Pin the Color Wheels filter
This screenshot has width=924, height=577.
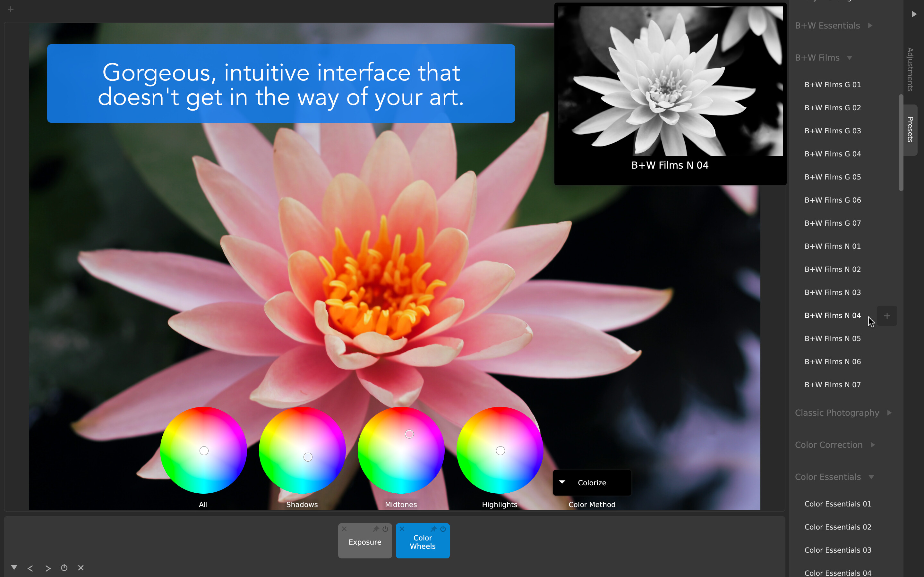434,529
